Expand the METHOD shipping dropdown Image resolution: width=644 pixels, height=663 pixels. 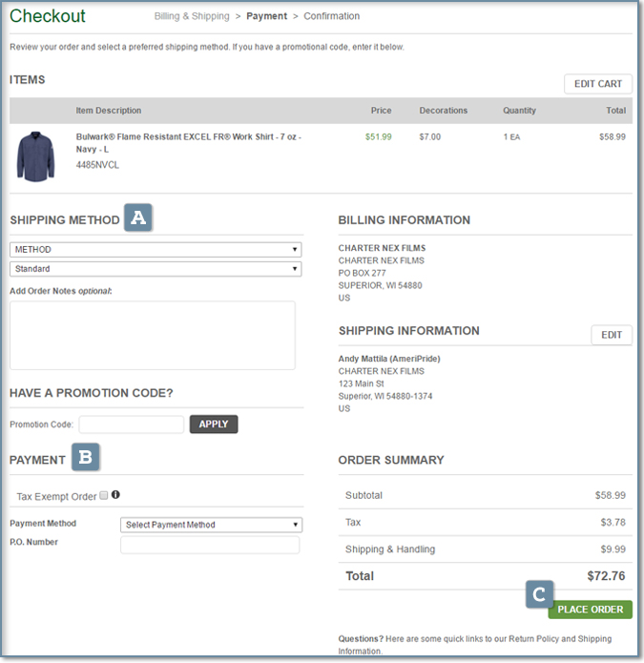click(156, 250)
